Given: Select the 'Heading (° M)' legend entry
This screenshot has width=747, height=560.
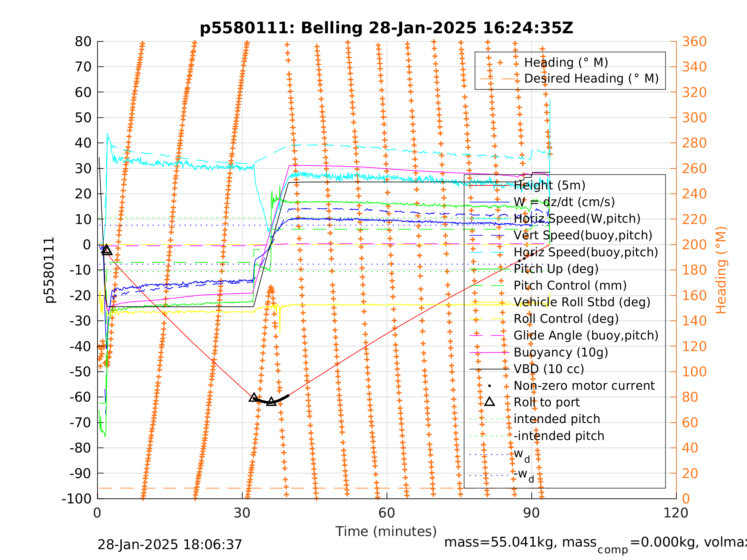Looking at the screenshot, I should [x=566, y=62].
